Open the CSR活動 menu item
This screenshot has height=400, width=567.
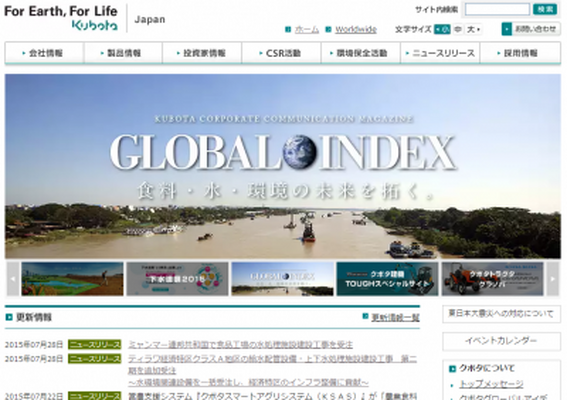coord(281,53)
